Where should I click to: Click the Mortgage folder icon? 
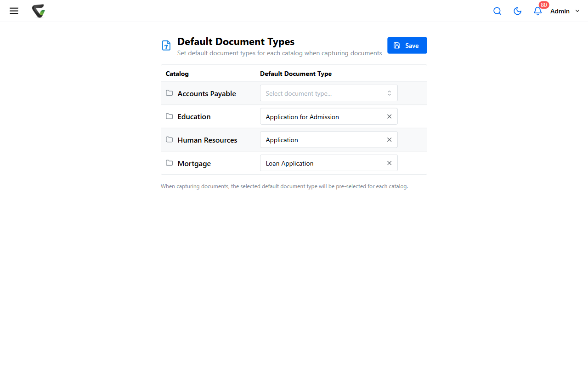(170, 163)
